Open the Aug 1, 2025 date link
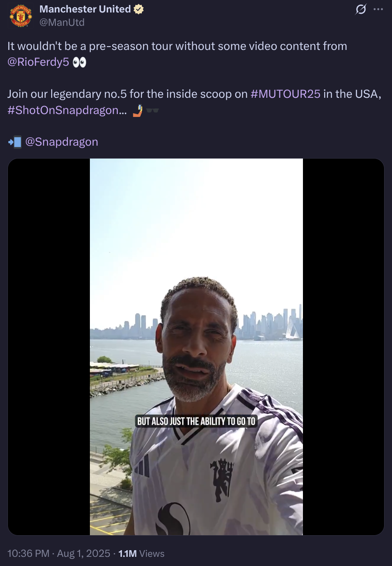 84,554
